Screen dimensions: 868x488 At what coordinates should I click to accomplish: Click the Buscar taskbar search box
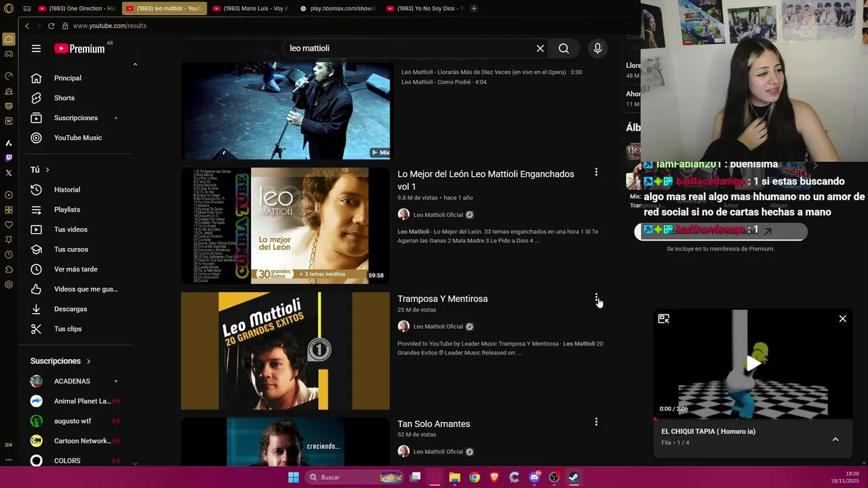point(355,477)
